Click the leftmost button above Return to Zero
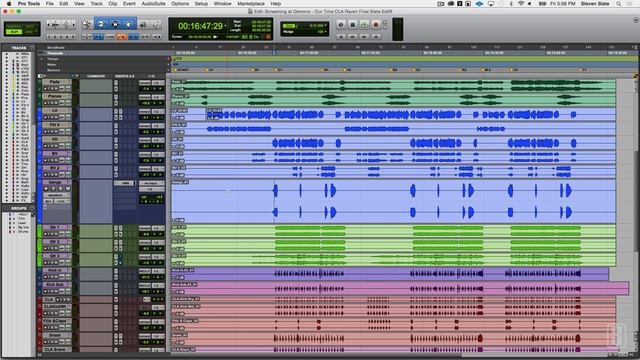The width and height of the screenshot is (640, 360). pos(341,25)
